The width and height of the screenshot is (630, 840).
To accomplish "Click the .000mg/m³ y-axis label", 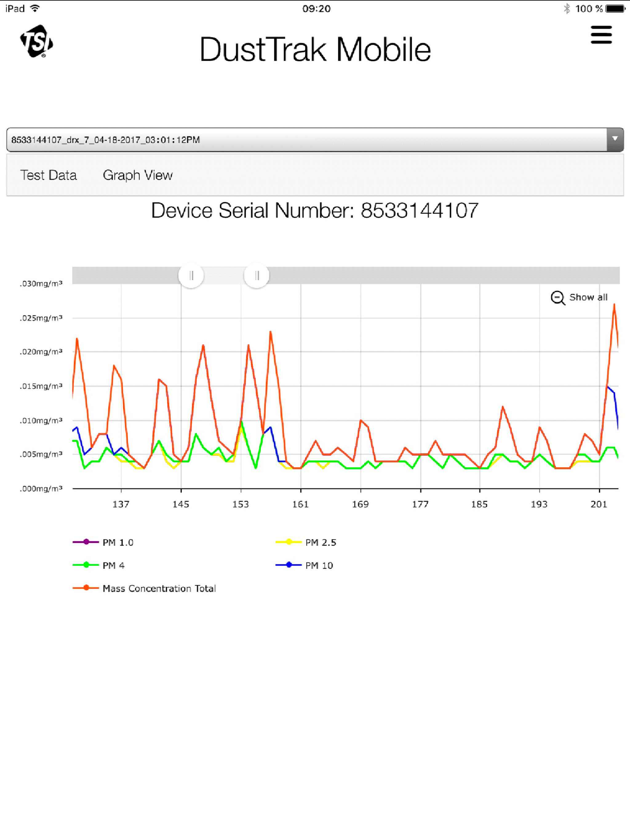I will [x=41, y=488].
